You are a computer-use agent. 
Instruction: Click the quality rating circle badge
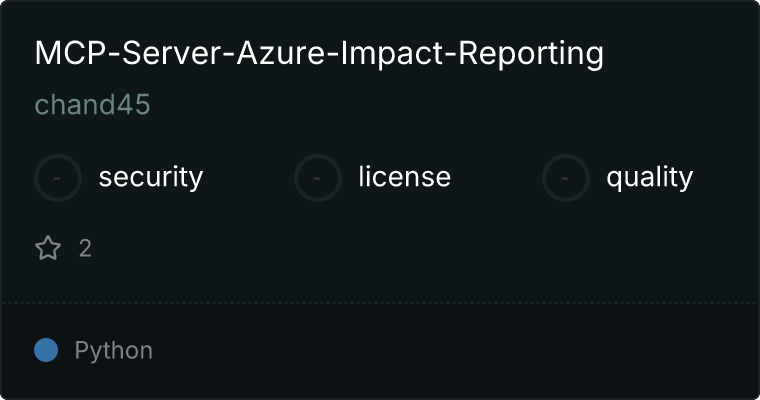pos(566,178)
